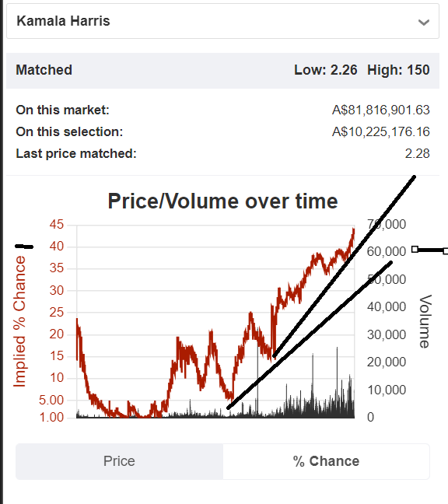Switch to the Price tab
This screenshot has width=448, height=504.
pos(119,461)
